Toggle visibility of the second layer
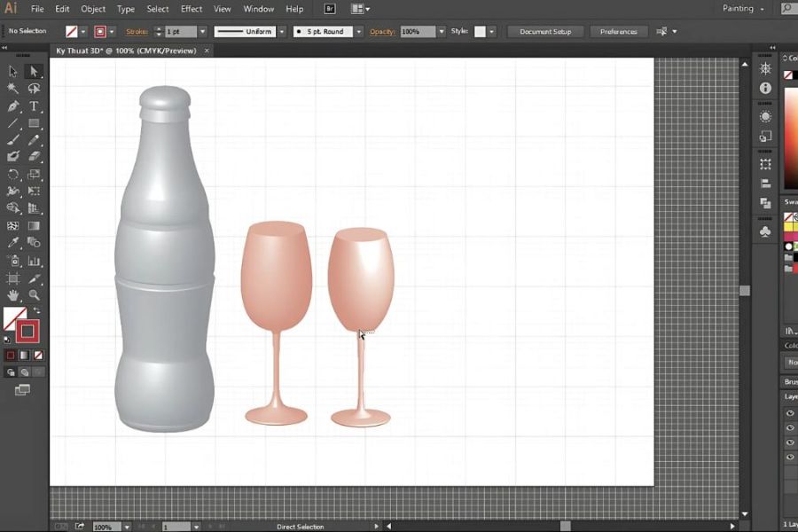This screenshot has height=532, width=798. tap(789, 427)
